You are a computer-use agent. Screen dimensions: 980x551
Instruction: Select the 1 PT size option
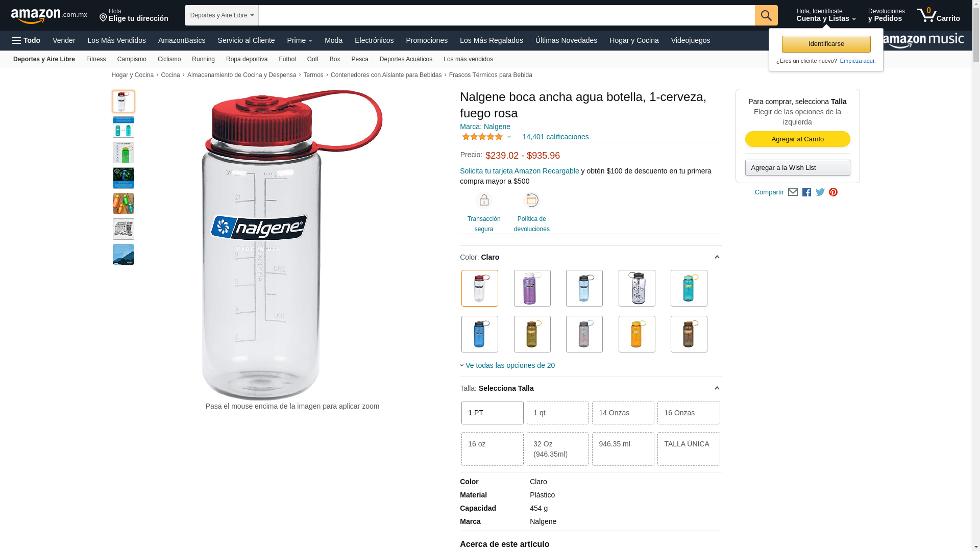coord(492,413)
